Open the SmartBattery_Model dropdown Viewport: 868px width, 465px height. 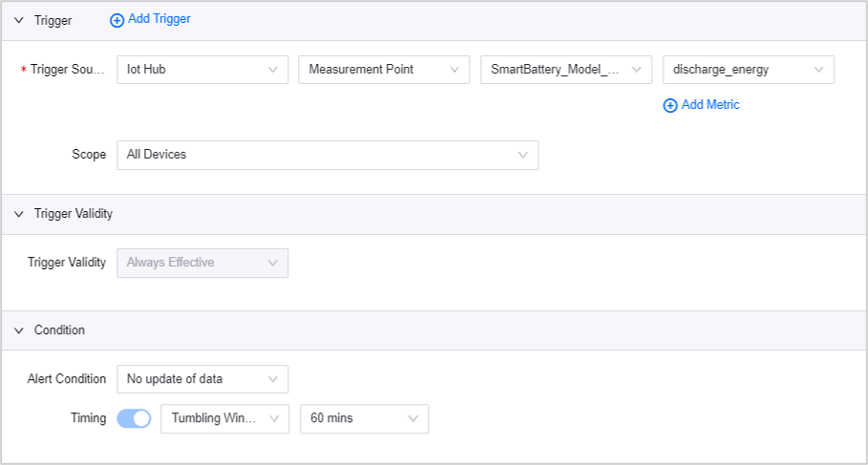point(565,70)
